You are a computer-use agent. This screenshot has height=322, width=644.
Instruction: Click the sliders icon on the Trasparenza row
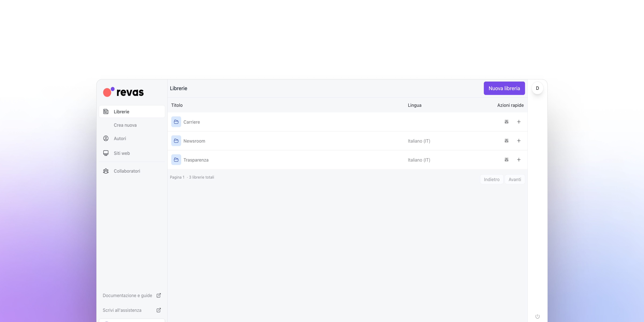[x=506, y=160]
